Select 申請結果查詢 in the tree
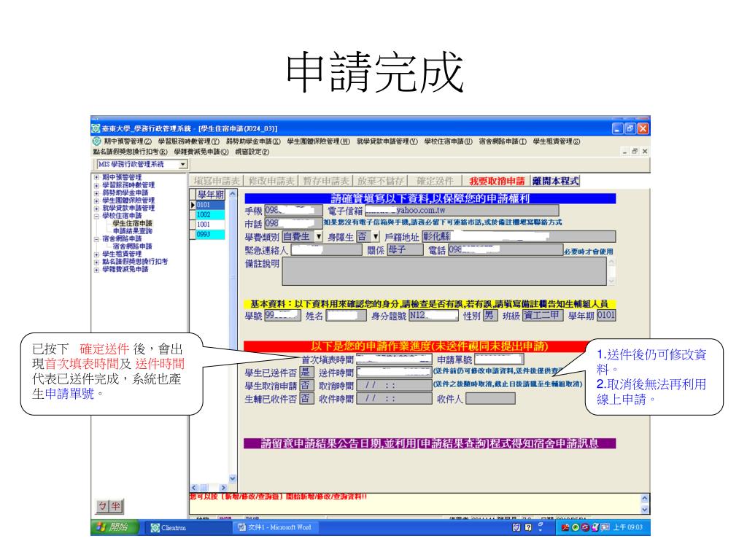747x560 pixels. click(133, 231)
